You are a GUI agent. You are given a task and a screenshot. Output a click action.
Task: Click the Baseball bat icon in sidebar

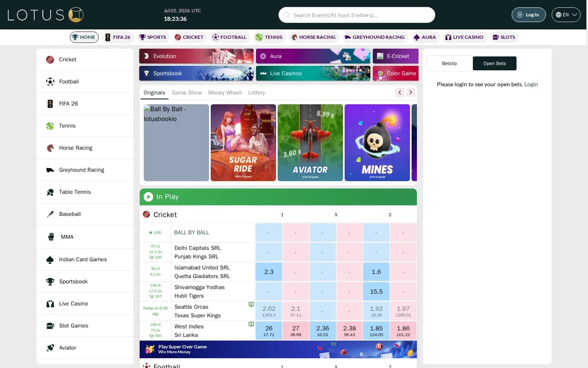pos(50,214)
